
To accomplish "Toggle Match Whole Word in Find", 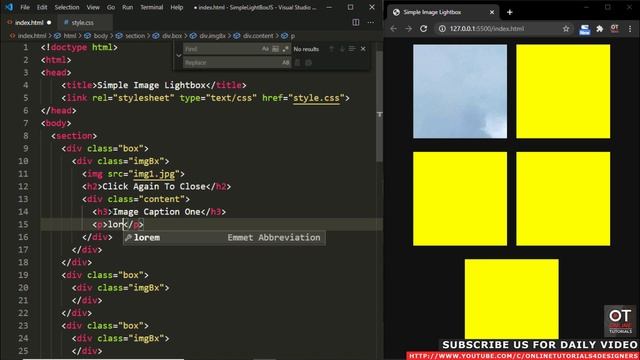I will 276,49.
